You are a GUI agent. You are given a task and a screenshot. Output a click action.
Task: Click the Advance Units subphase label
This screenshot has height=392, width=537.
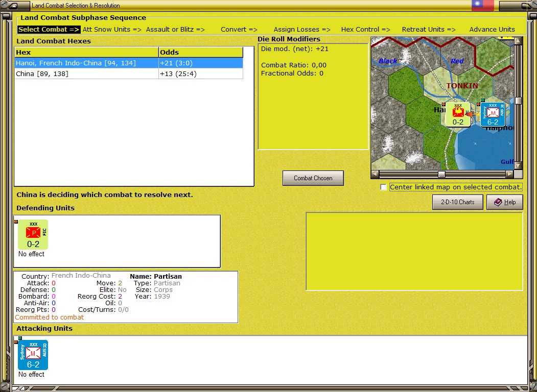(x=492, y=30)
